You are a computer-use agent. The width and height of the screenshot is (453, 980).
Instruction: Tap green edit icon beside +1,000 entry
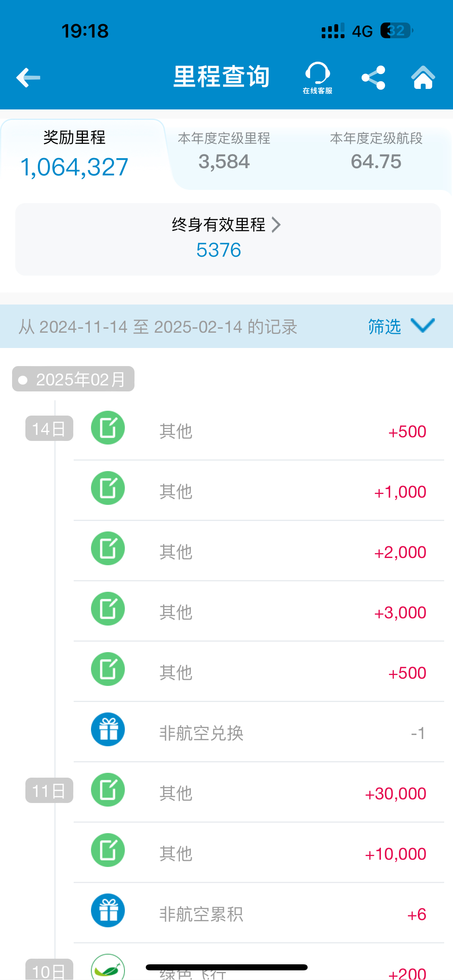pyautogui.click(x=108, y=488)
